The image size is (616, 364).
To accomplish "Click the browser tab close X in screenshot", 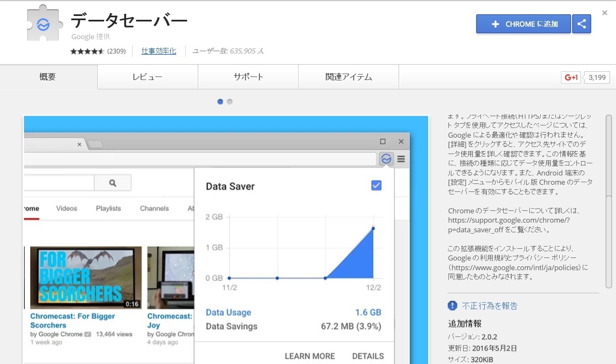I will tap(79, 144).
